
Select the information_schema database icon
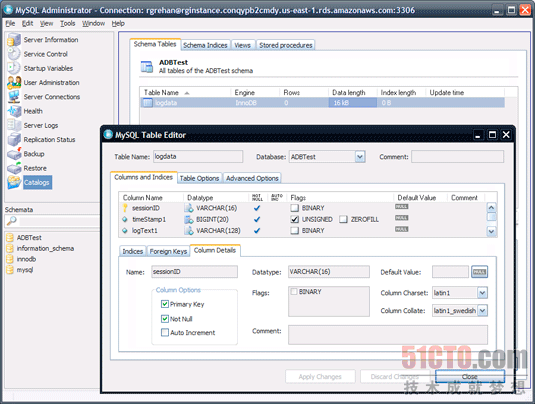10,248
